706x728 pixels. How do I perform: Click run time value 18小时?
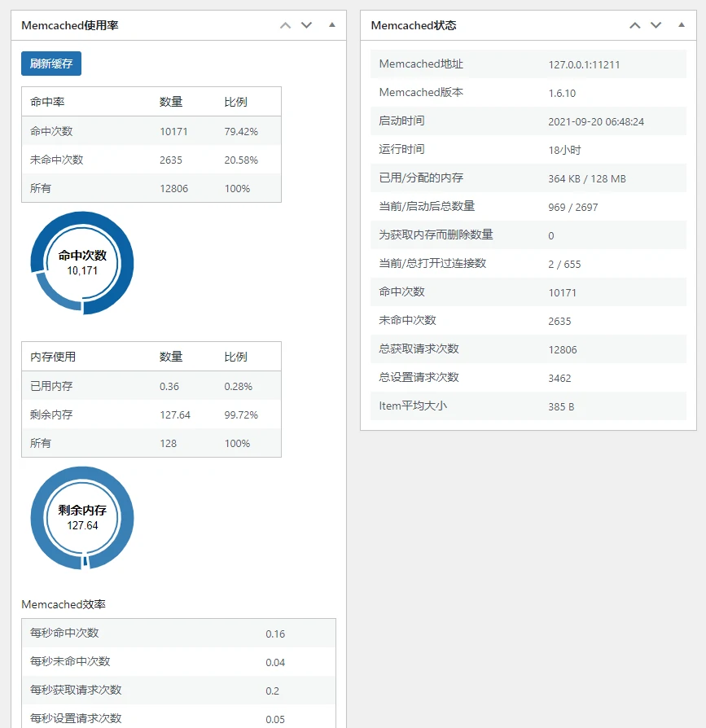[564, 151]
